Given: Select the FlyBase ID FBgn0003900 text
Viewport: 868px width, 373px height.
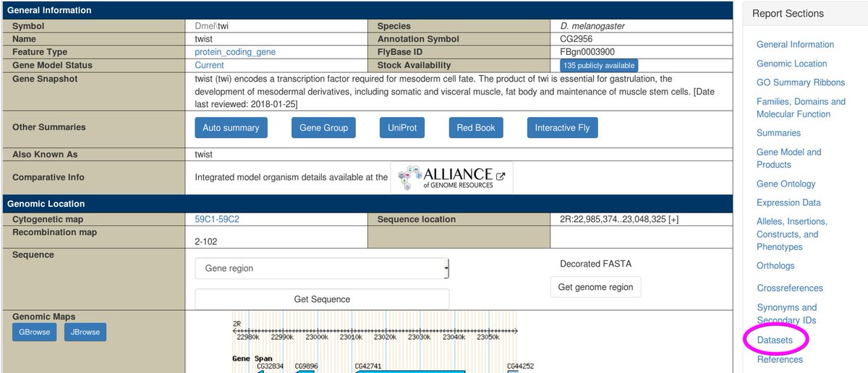Looking at the screenshot, I should [x=587, y=52].
